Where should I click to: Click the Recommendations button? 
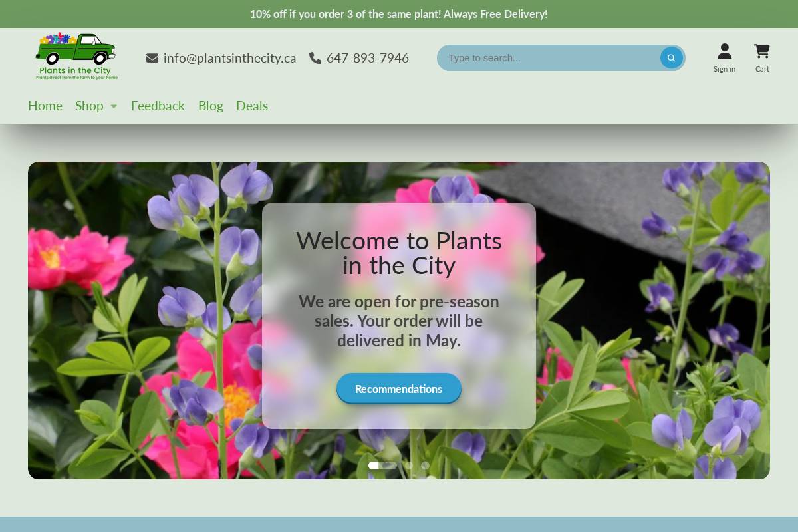398,388
